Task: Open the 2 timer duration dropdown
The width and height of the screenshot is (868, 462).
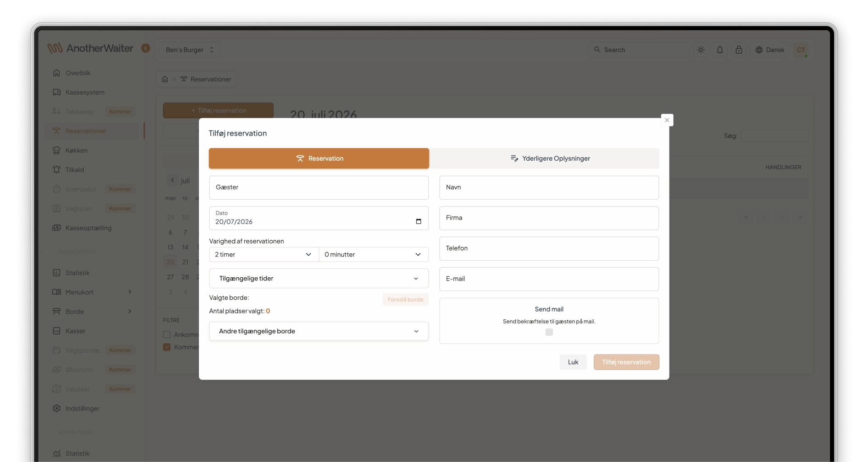Action: (264, 254)
